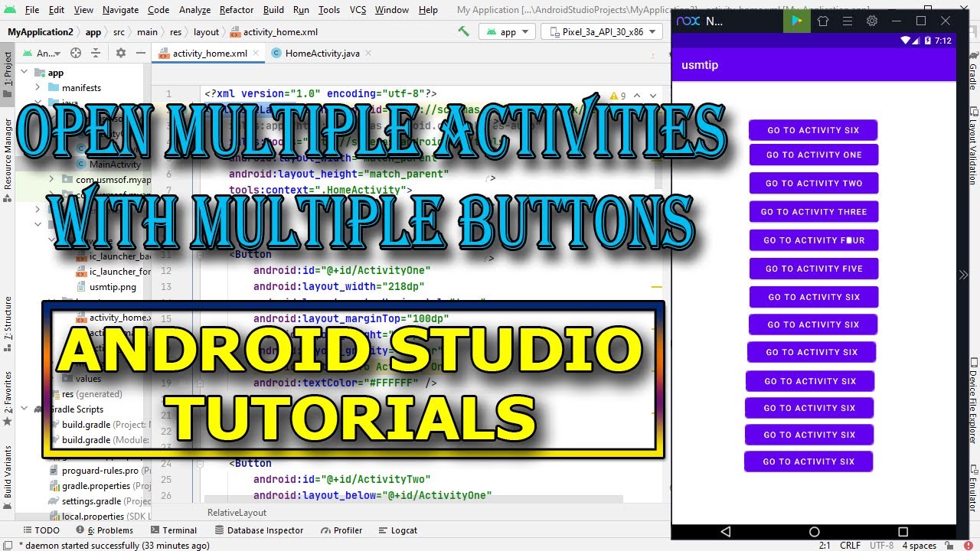Open the TODO tool tab
The width and height of the screenshot is (980, 551).
pyautogui.click(x=40, y=530)
